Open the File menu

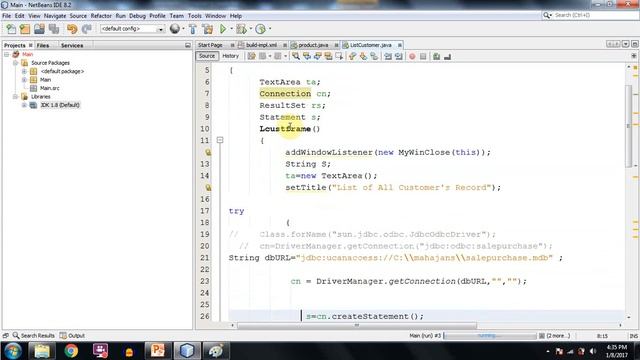(x=7, y=16)
